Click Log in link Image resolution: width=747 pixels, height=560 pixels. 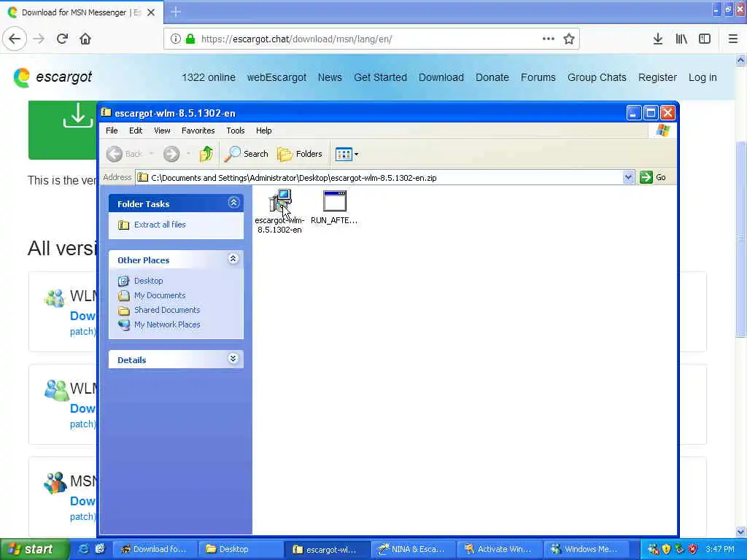(703, 77)
